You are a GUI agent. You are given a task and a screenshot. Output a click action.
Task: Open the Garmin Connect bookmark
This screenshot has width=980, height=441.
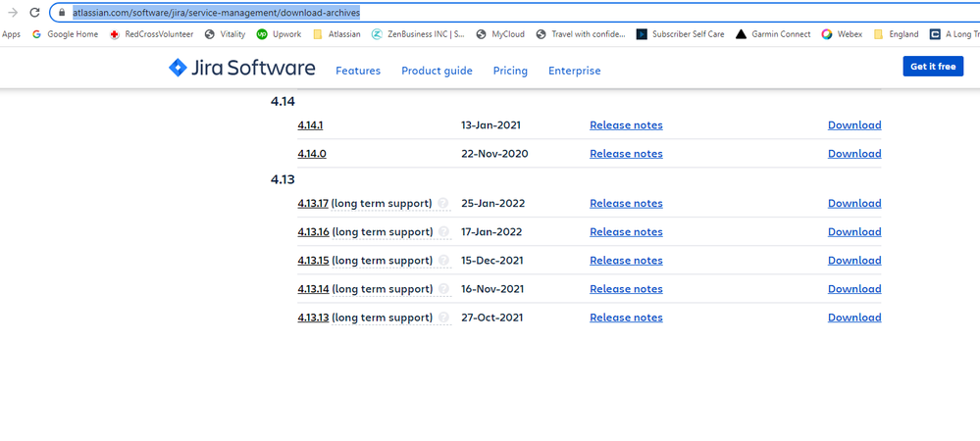tap(773, 34)
